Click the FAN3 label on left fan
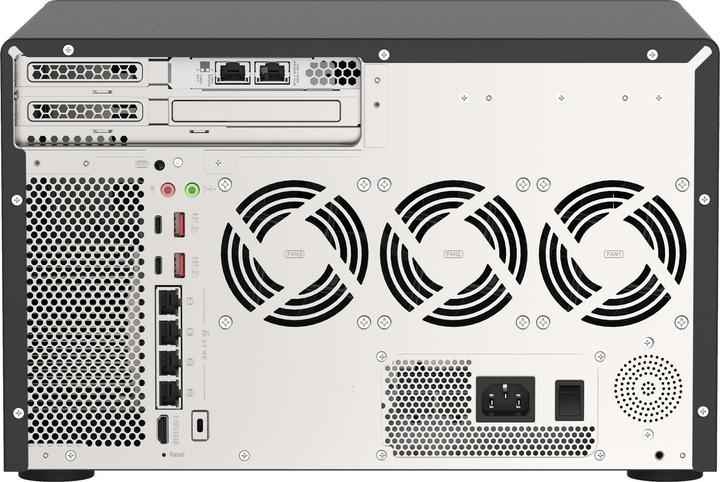The width and height of the screenshot is (720, 482). [x=294, y=254]
